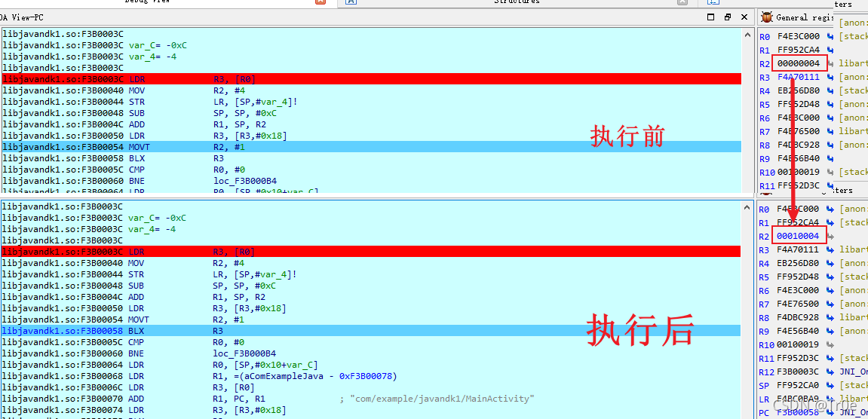Click gray R10 arrow in lower registers panel
This screenshot has width=868, height=419.
(x=830, y=344)
